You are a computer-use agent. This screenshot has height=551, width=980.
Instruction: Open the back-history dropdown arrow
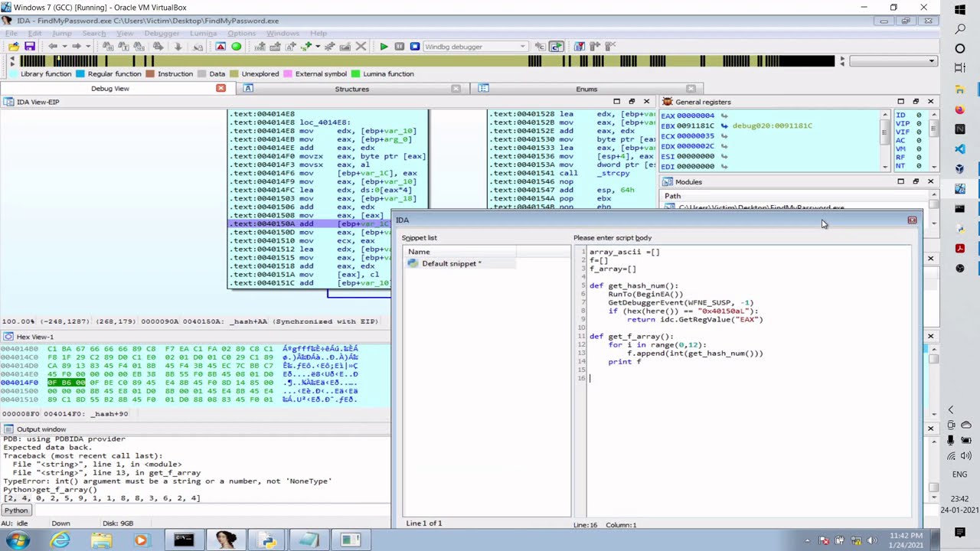click(x=64, y=47)
